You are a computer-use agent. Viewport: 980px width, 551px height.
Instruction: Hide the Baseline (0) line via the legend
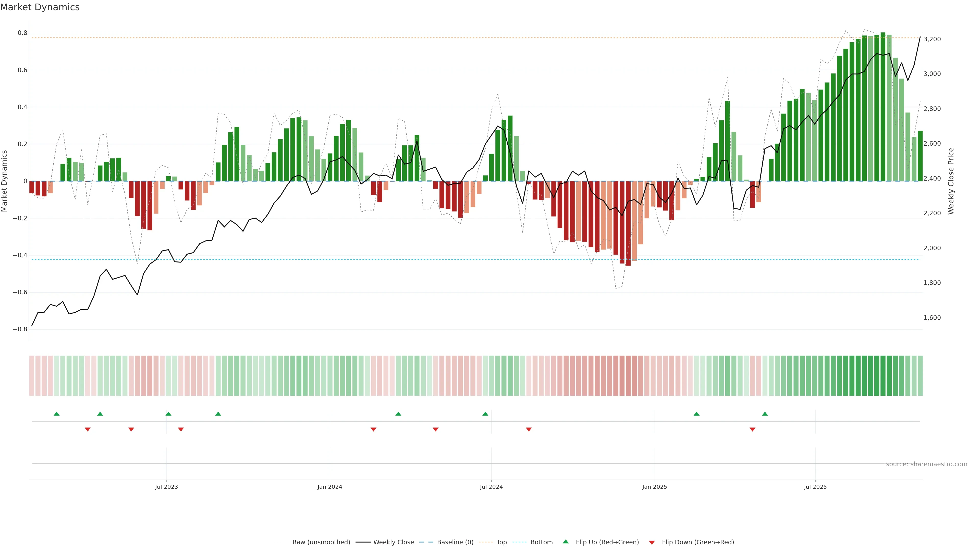coord(455,542)
